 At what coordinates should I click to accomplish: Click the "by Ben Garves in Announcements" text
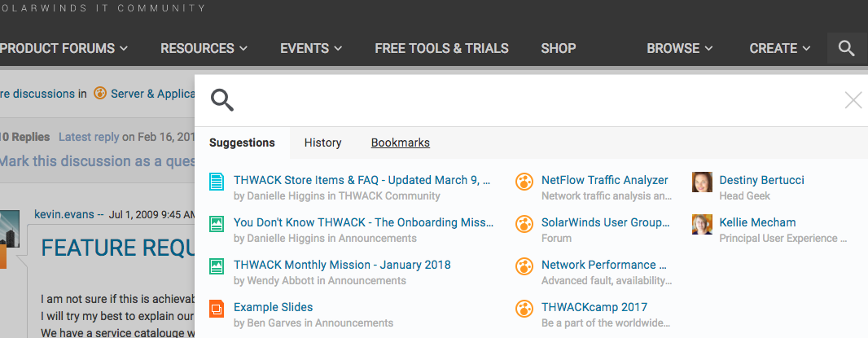pyautogui.click(x=313, y=323)
